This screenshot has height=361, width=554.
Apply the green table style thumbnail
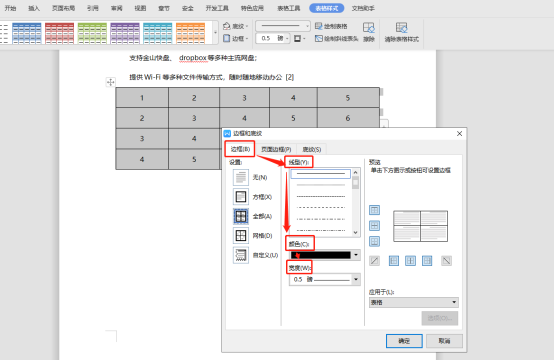pyautogui.click(x=92, y=33)
